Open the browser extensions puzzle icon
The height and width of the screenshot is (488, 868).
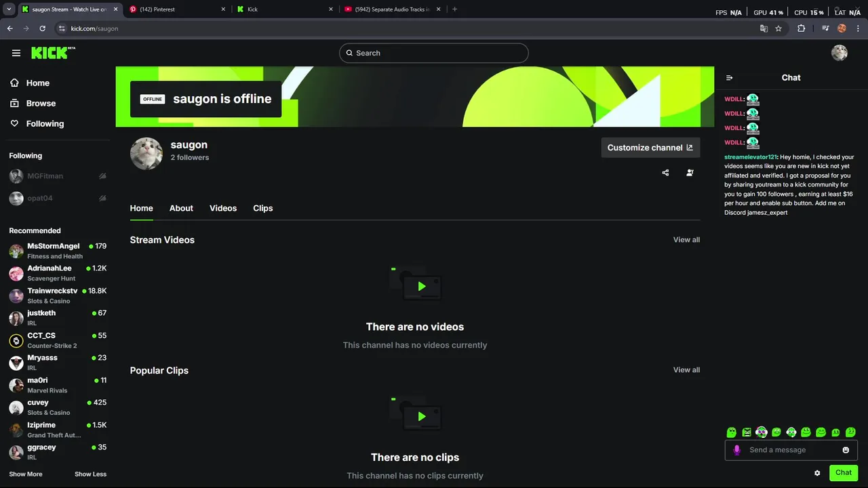tap(802, 28)
